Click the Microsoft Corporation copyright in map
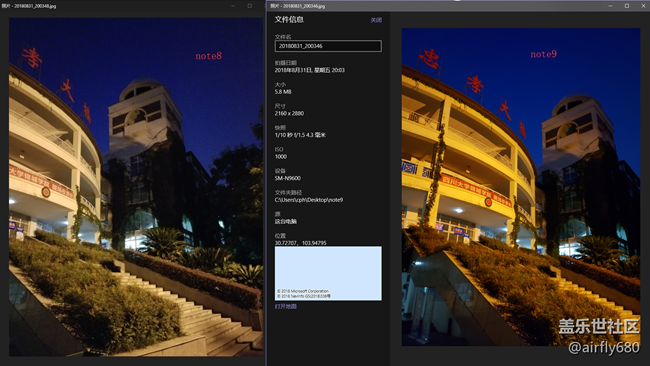Image resolution: width=650 pixels, height=366 pixels. point(303,291)
